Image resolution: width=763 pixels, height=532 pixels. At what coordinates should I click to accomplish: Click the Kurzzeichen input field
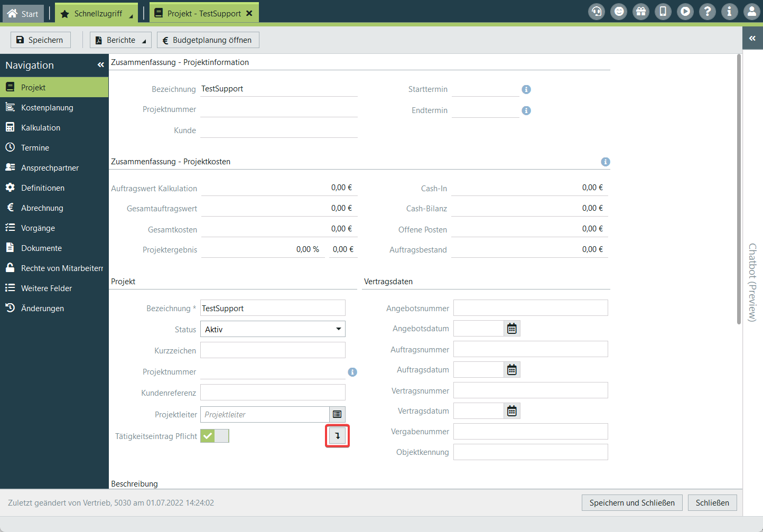(273, 350)
